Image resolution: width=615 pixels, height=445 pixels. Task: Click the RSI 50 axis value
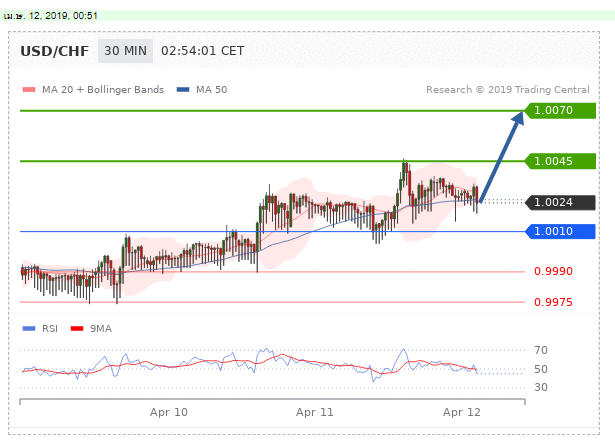pyautogui.click(x=541, y=369)
